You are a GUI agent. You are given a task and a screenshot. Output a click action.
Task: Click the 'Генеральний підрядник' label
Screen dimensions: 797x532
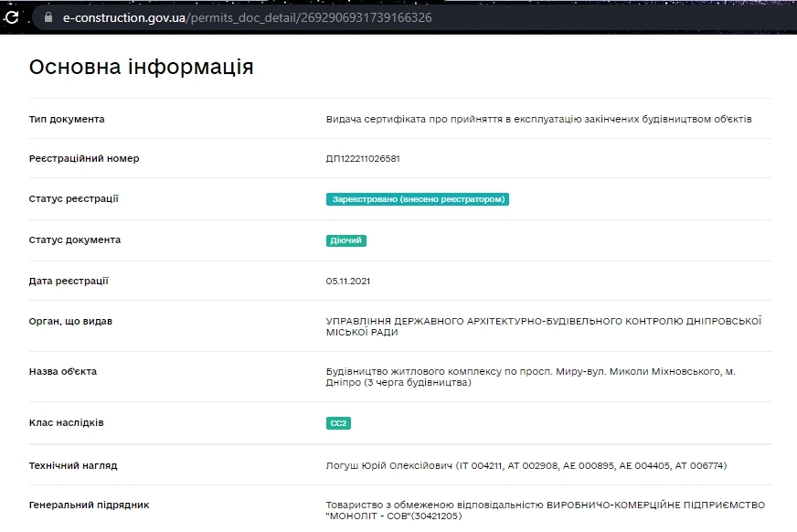(x=89, y=505)
